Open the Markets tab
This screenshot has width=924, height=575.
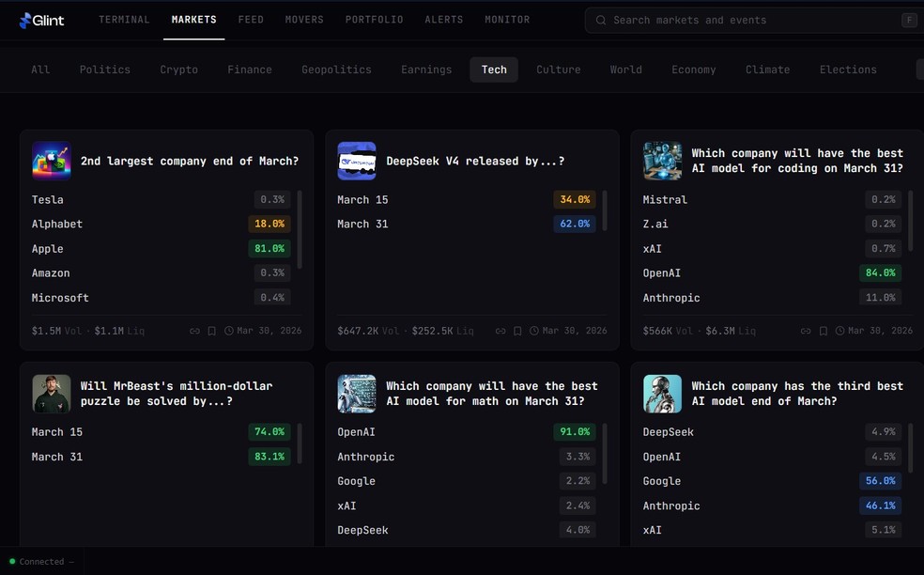193,20
